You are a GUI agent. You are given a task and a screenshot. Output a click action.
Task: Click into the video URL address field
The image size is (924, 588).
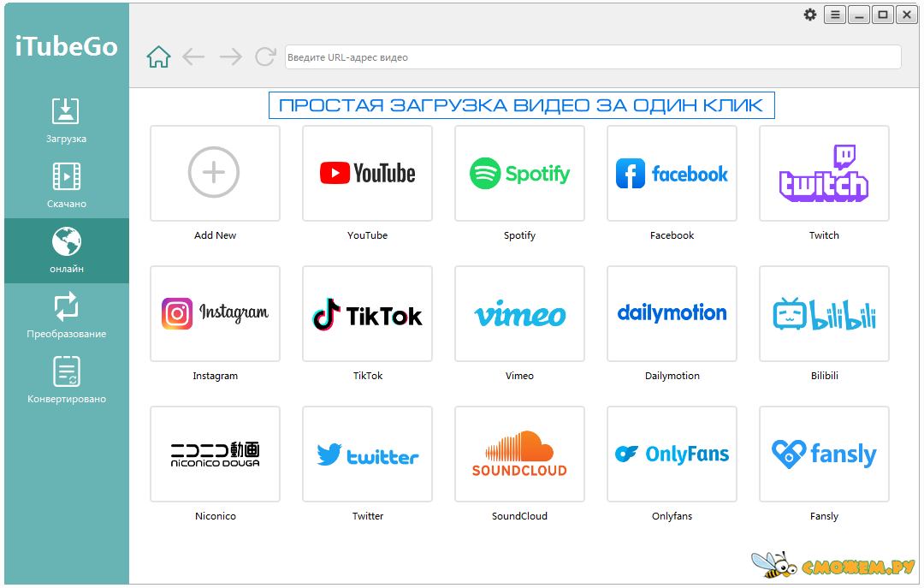[593, 57]
